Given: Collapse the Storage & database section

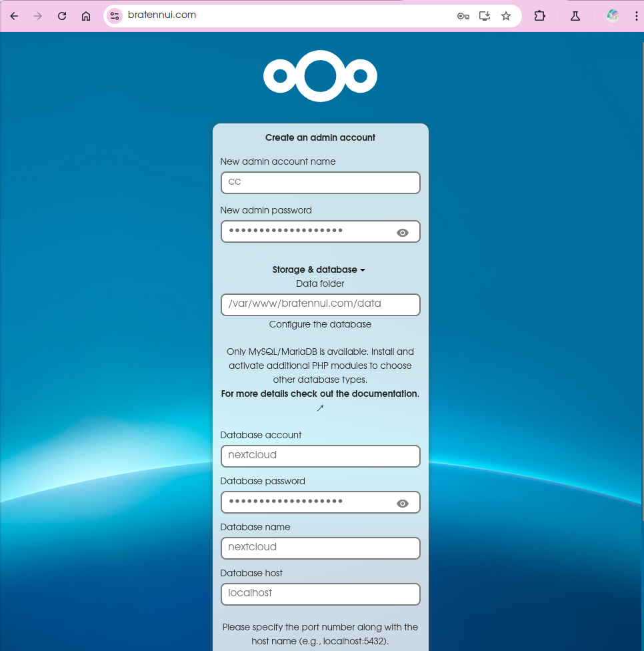Looking at the screenshot, I should coord(319,270).
